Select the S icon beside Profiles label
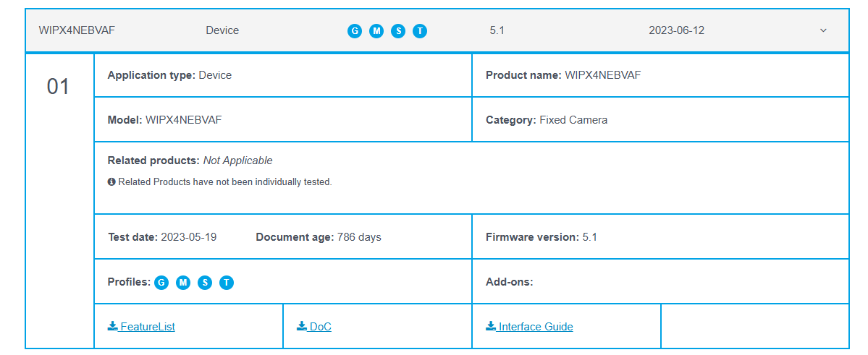The height and width of the screenshot is (355, 868). click(205, 282)
